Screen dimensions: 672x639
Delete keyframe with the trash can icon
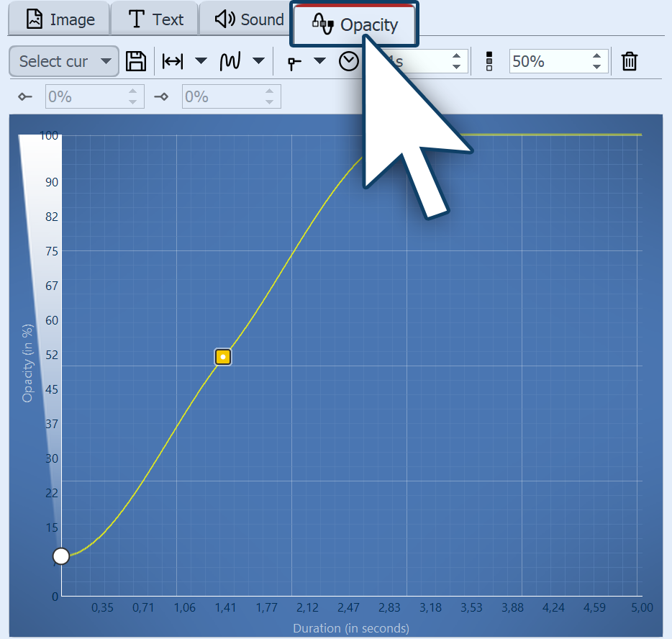(x=630, y=62)
